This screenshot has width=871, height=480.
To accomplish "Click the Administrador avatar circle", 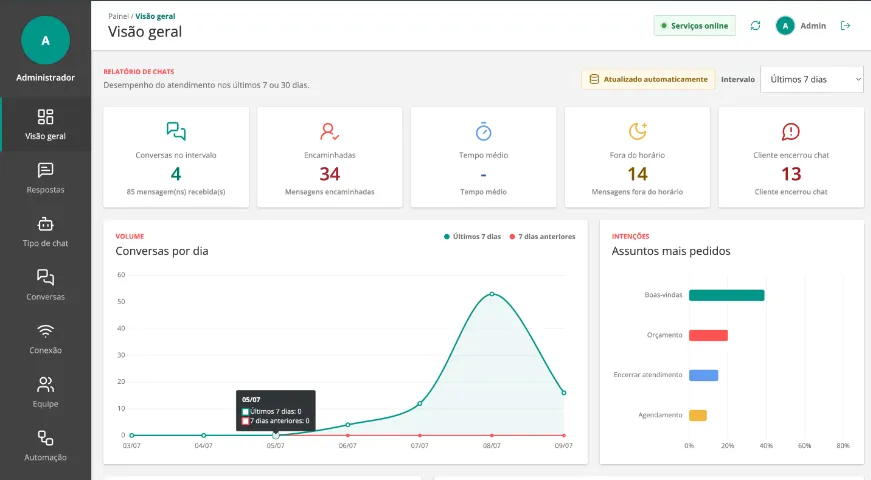I will 46,40.
